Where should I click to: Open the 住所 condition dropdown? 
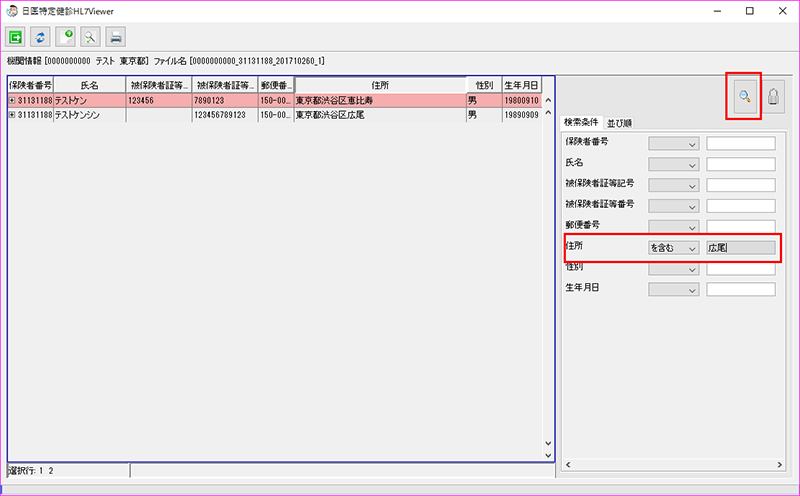673,247
